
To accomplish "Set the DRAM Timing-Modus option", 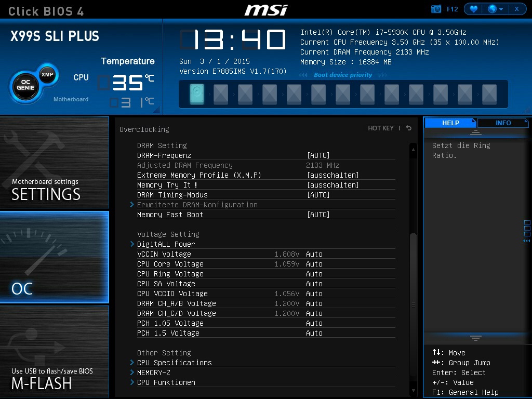I will tap(266, 195).
